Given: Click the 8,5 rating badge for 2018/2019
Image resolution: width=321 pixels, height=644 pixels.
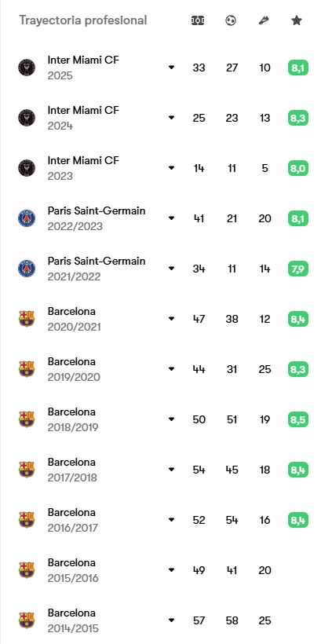Looking at the screenshot, I should click(298, 419).
